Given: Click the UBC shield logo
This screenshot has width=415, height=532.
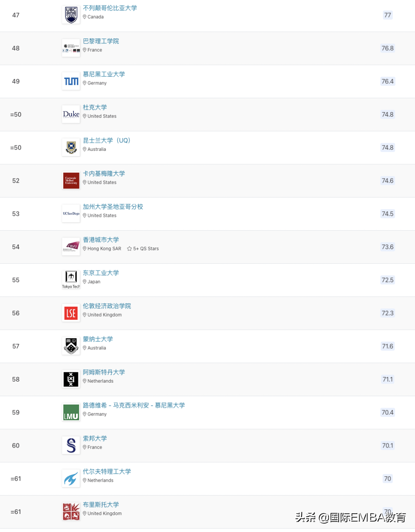Looking at the screenshot, I should pyautogui.click(x=71, y=15).
